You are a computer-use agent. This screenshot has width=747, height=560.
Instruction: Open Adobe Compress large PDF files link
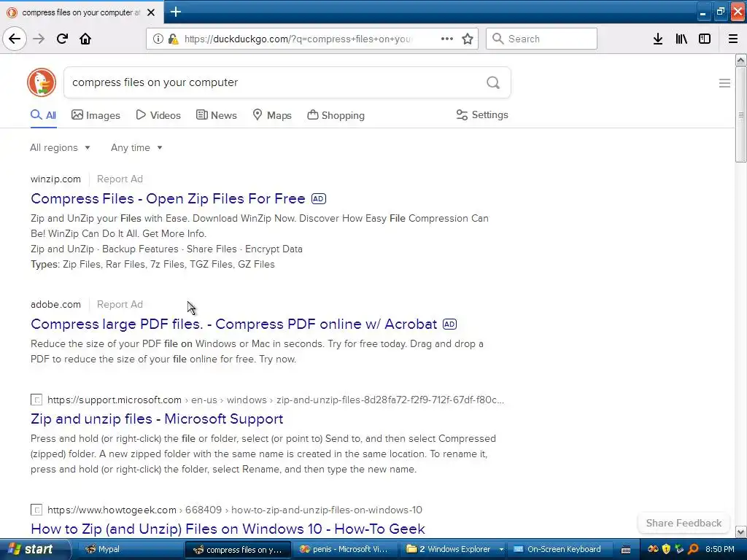[233, 324]
